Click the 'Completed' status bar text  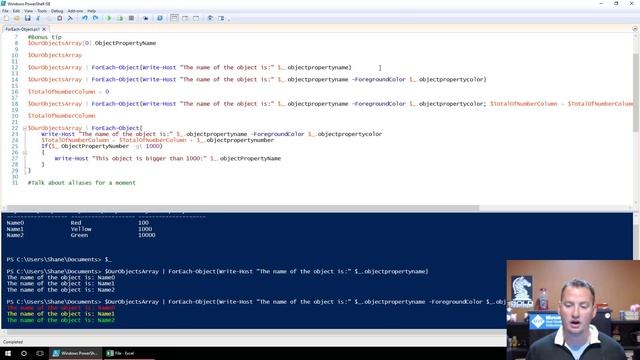(x=13, y=342)
